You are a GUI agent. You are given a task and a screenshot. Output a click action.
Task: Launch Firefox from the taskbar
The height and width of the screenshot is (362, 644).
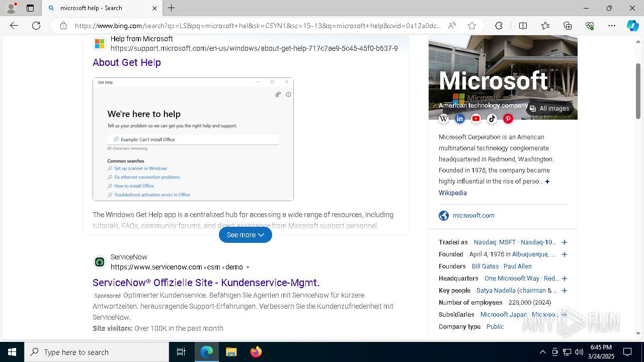(256, 352)
